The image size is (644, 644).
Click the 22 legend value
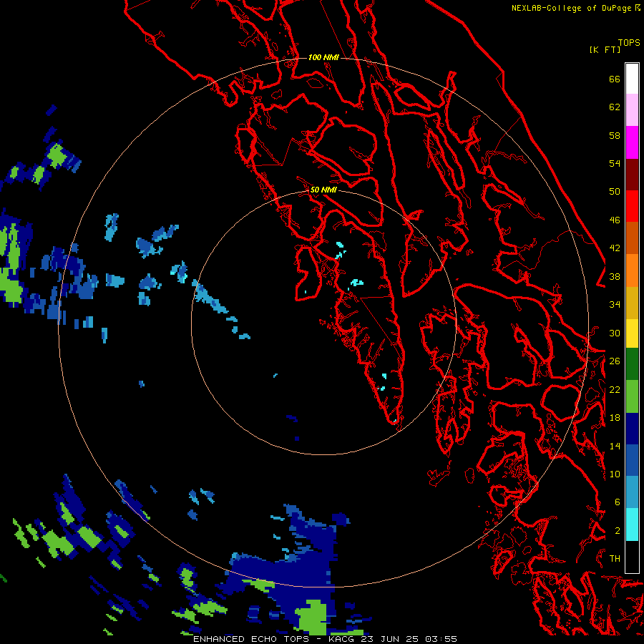click(615, 389)
